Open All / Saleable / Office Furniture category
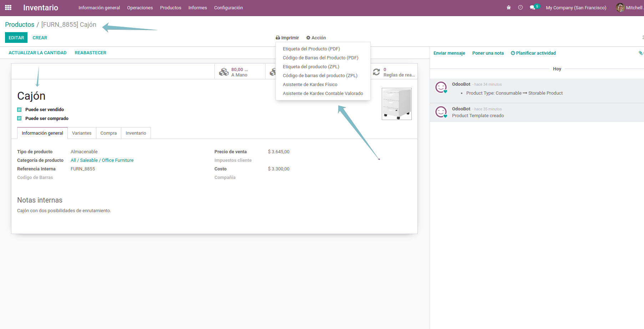 (x=102, y=160)
